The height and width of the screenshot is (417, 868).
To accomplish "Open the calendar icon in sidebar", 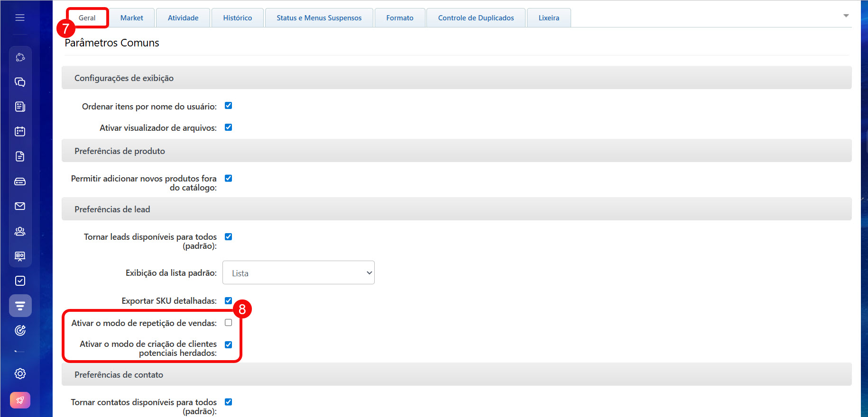I will (20, 131).
